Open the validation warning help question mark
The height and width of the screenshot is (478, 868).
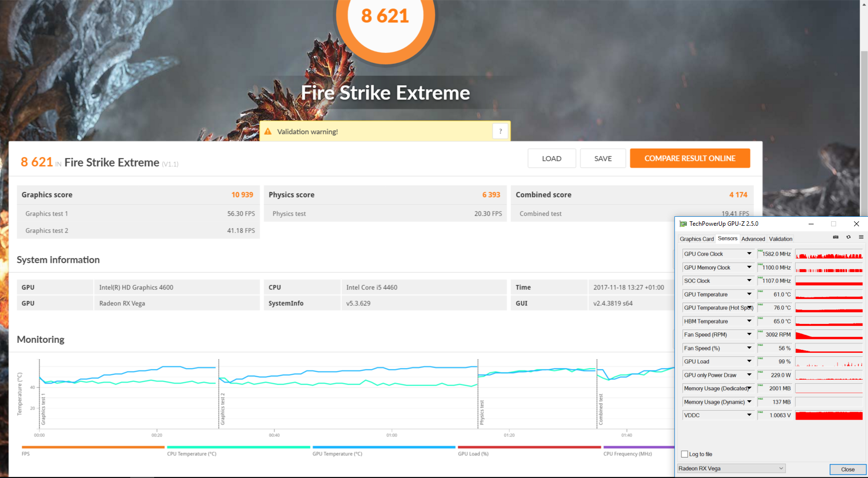click(x=500, y=131)
